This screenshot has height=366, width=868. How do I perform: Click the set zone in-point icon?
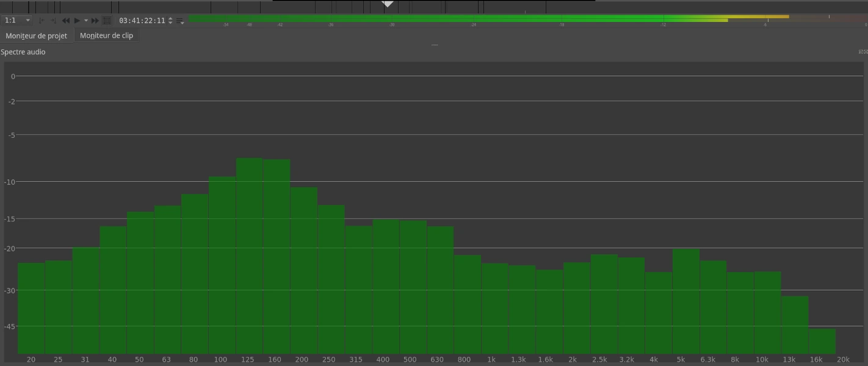[x=42, y=21]
